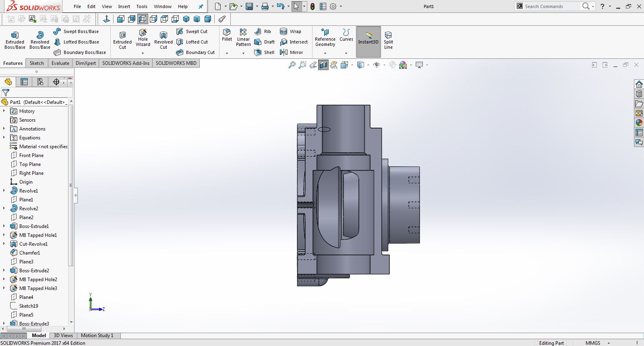Image resolution: width=644 pixels, height=346 pixels.
Task: Click the Rib tool
Action: 263,31
